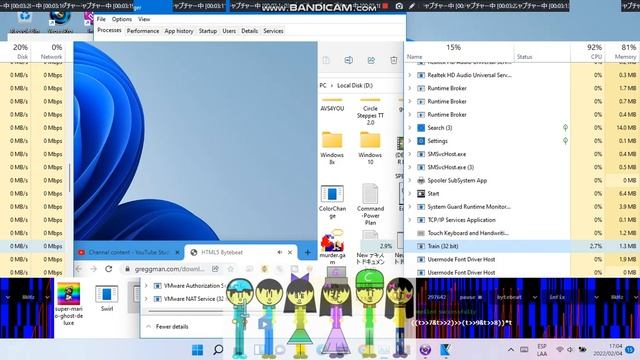Click Fewer details in Task Manager
Screen dimensions: 640x360
coord(167,327)
